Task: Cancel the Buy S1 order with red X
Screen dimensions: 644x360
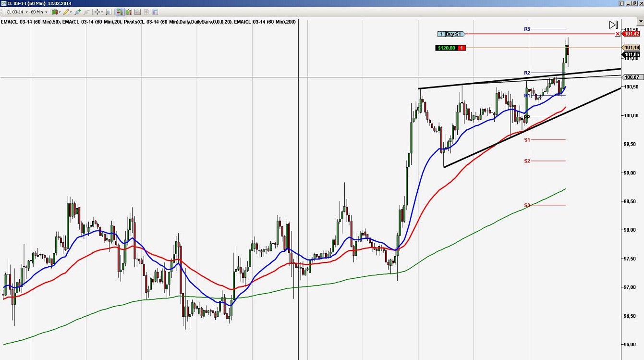Action: (618, 34)
